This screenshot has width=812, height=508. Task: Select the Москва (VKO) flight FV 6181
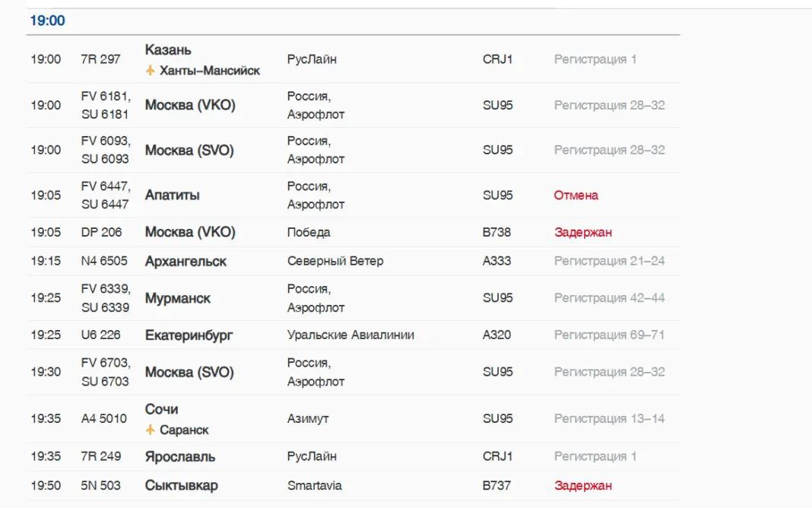click(354, 105)
